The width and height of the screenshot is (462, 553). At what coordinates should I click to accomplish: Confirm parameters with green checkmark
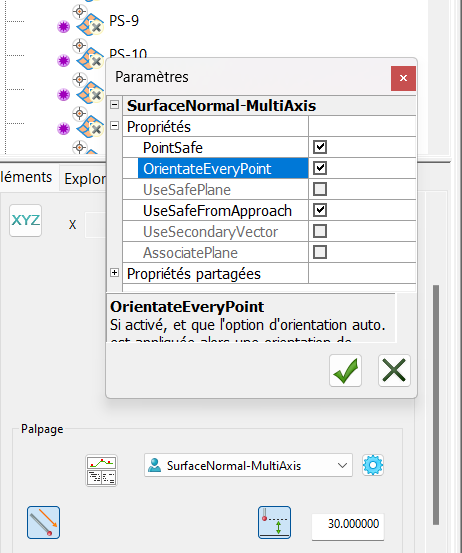[345, 370]
